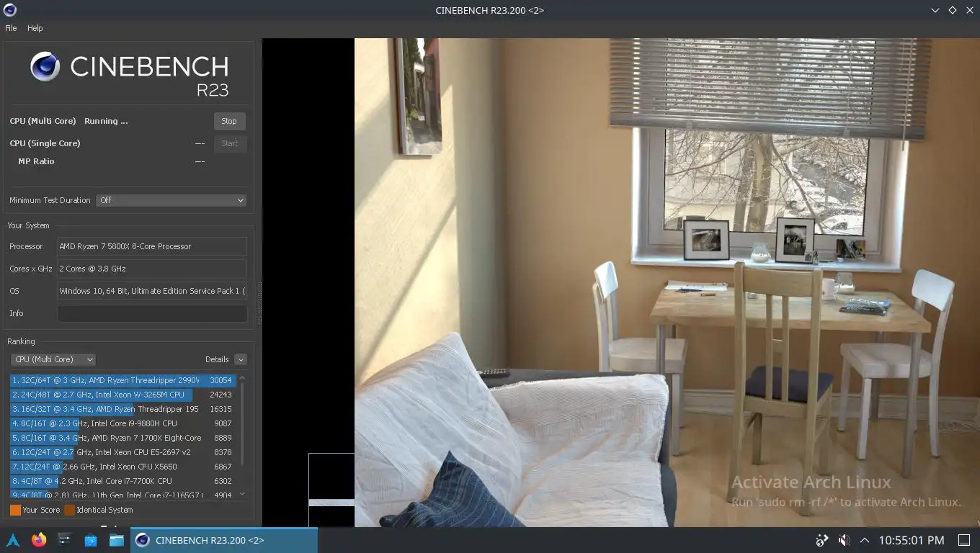Click the Cores x GHz field
Image resolution: width=980 pixels, height=553 pixels.
click(x=152, y=269)
